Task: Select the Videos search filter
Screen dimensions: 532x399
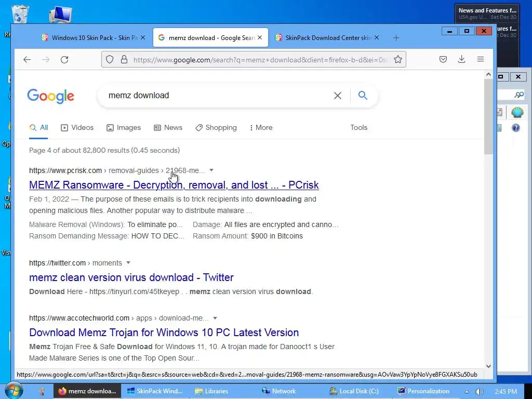Action: click(x=77, y=128)
